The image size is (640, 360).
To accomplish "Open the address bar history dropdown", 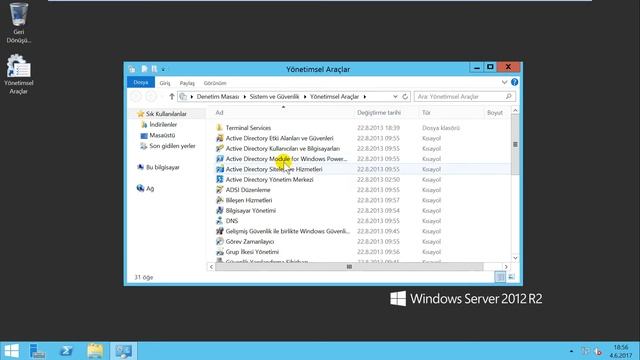I will [395, 97].
